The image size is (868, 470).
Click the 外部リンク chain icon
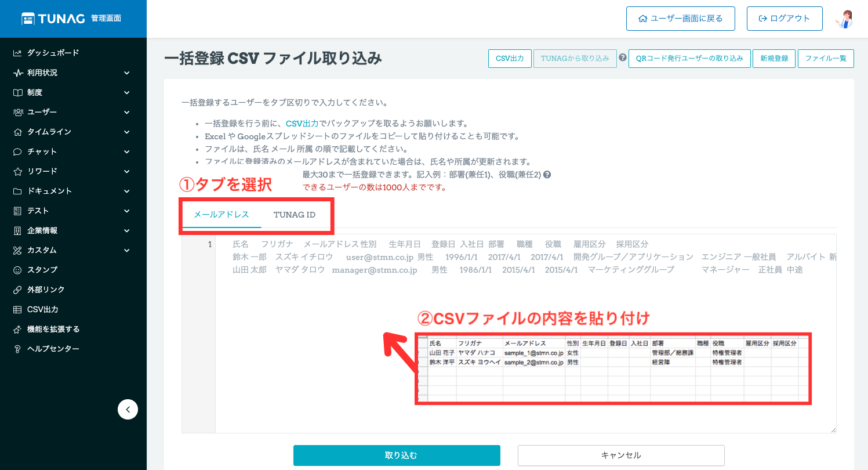(17, 290)
